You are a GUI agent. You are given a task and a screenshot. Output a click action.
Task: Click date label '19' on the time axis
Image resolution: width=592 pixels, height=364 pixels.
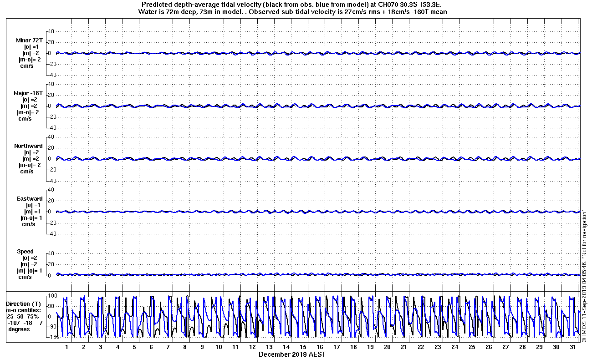tap(370, 347)
